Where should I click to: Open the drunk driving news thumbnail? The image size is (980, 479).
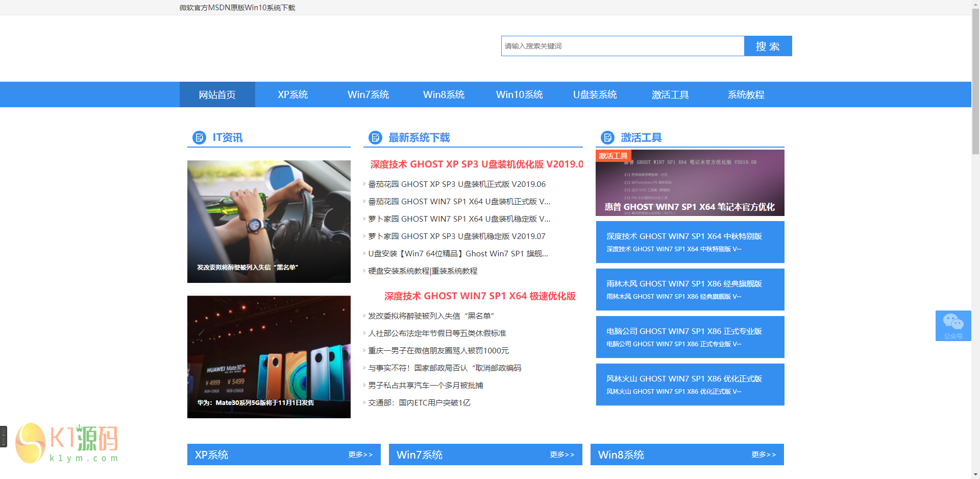click(x=268, y=221)
